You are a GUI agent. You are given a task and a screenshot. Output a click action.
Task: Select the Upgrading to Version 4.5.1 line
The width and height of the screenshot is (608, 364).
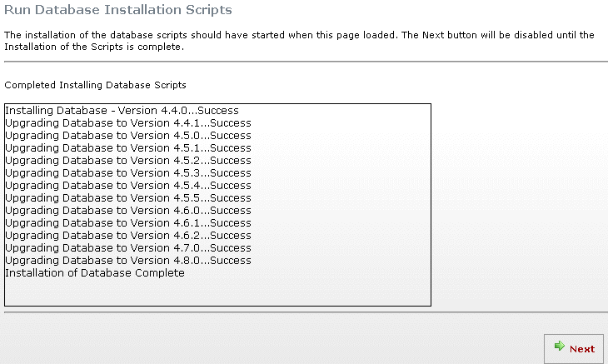[128, 147]
